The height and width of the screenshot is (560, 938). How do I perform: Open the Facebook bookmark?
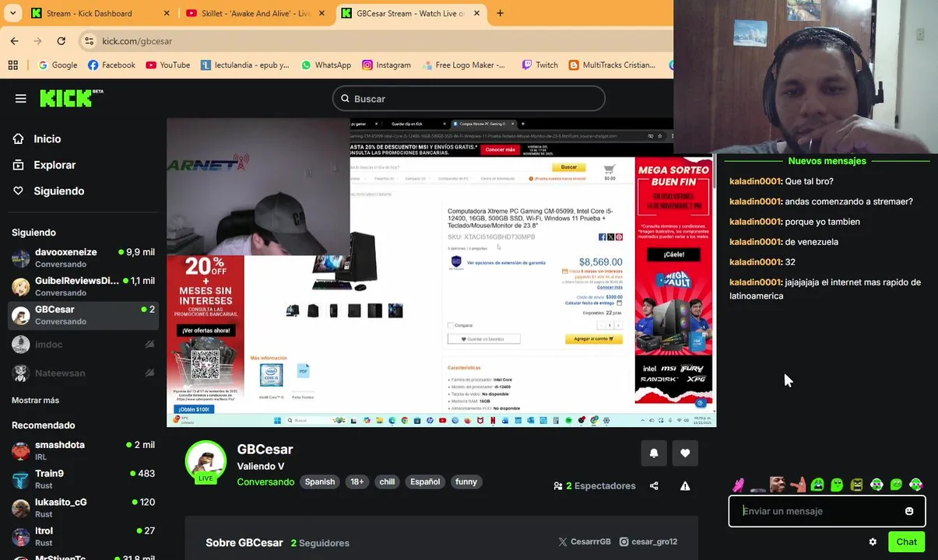click(x=111, y=65)
